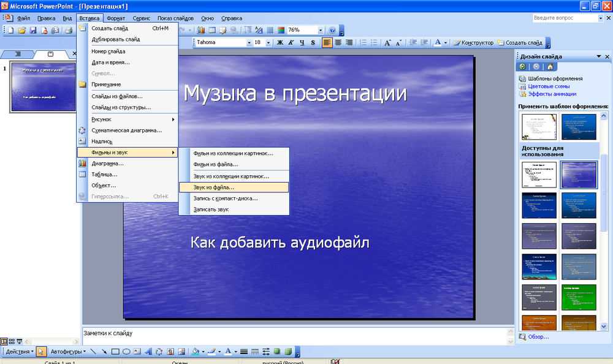Image resolution: width=613 pixels, height=364 pixels.
Task: Click the Insert diagram icon in drawing toolbar
Action: (x=159, y=352)
